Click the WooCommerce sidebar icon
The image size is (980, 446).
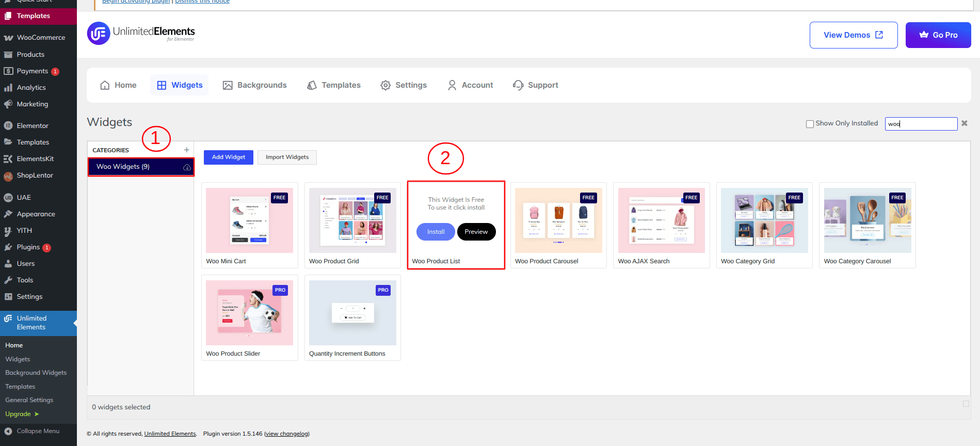pyautogui.click(x=8, y=38)
